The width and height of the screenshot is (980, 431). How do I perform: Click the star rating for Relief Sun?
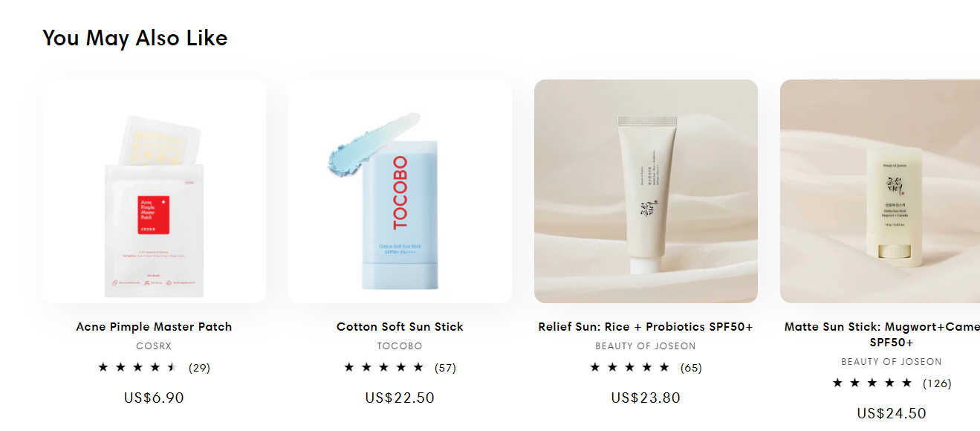tap(629, 367)
